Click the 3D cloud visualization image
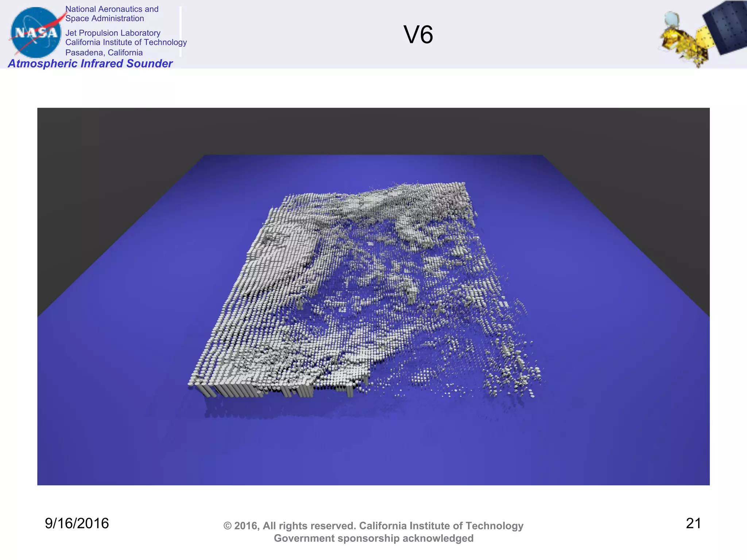This screenshot has width=747, height=560. click(x=373, y=296)
